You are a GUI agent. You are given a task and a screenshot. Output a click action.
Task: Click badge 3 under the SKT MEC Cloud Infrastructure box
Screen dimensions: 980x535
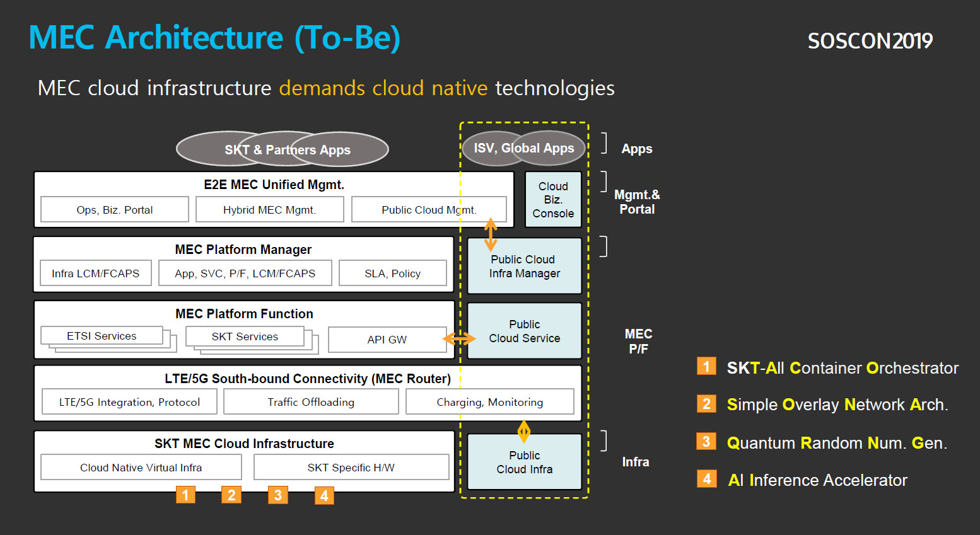click(277, 495)
